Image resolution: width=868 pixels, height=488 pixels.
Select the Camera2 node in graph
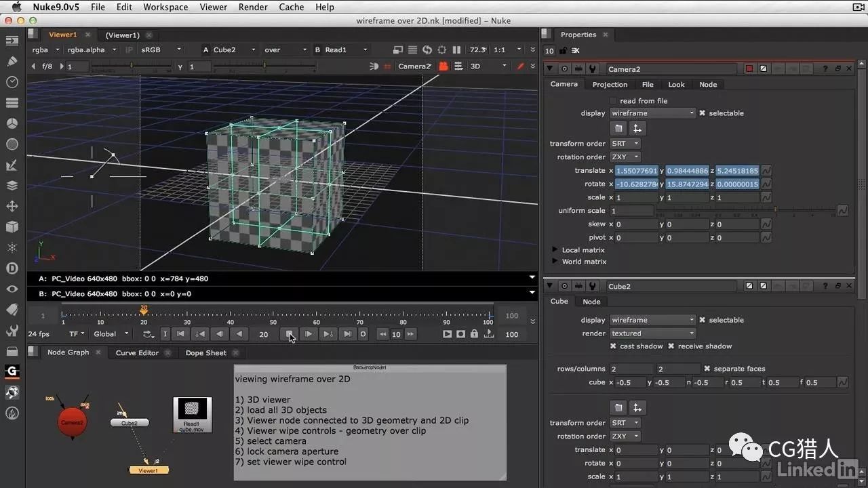(72, 422)
